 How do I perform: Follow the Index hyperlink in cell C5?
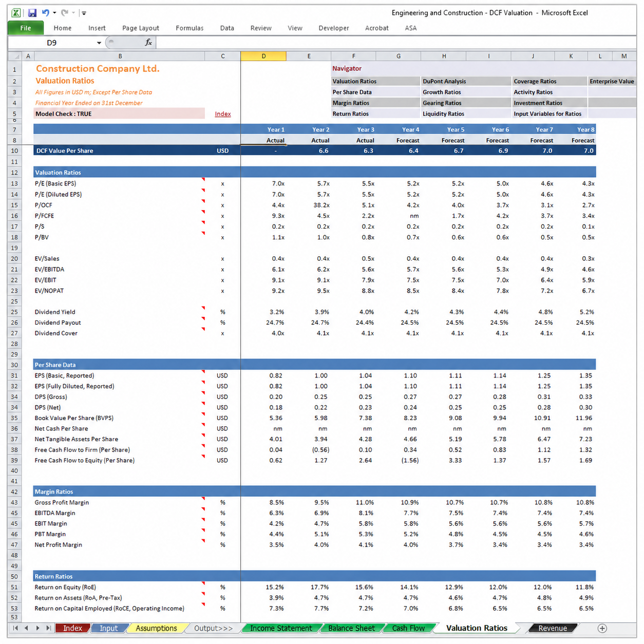click(x=223, y=114)
